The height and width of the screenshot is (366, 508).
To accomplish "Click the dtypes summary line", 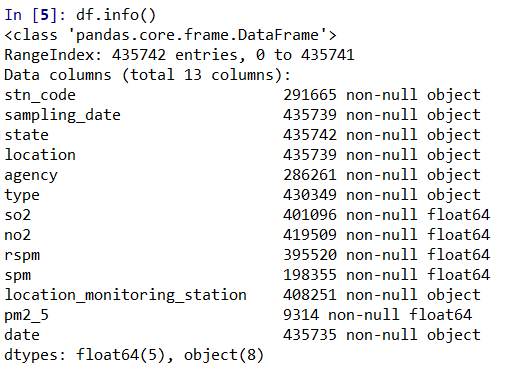I will [x=134, y=355].
